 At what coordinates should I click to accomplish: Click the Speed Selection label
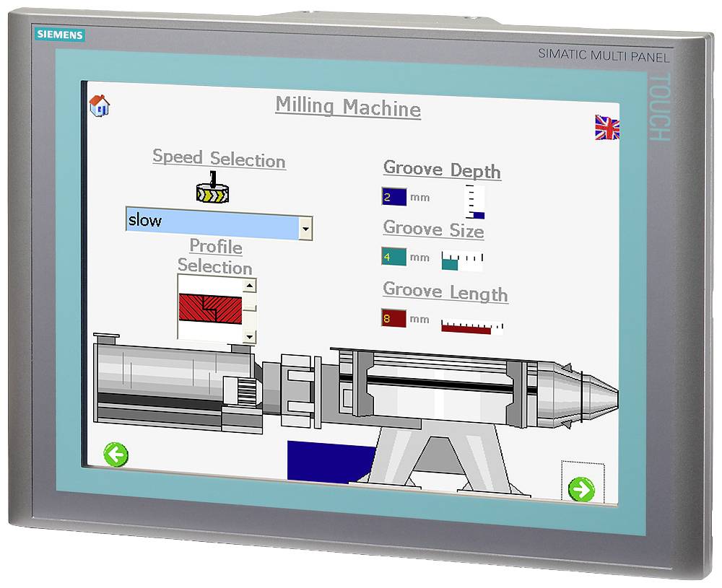point(219,159)
